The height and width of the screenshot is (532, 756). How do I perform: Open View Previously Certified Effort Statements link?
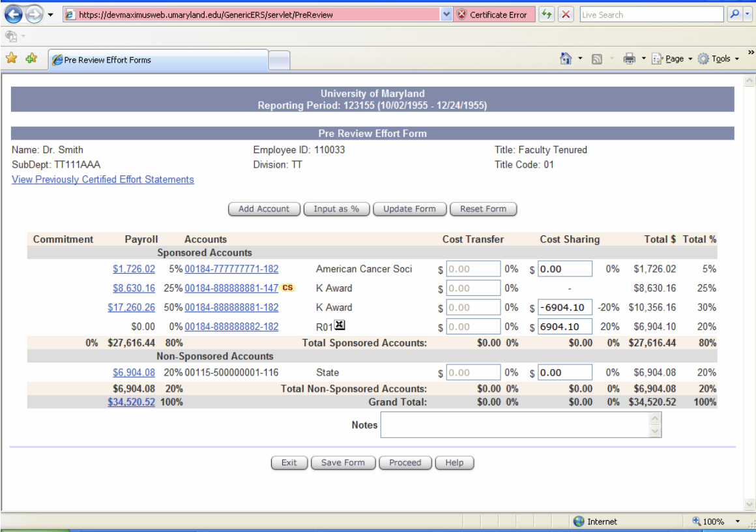click(x=103, y=179)
